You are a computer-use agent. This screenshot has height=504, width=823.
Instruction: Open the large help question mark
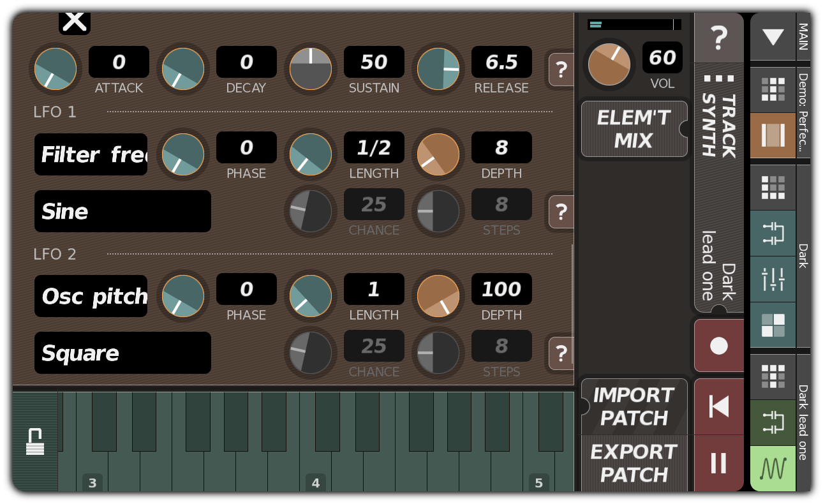click(719, 38)
